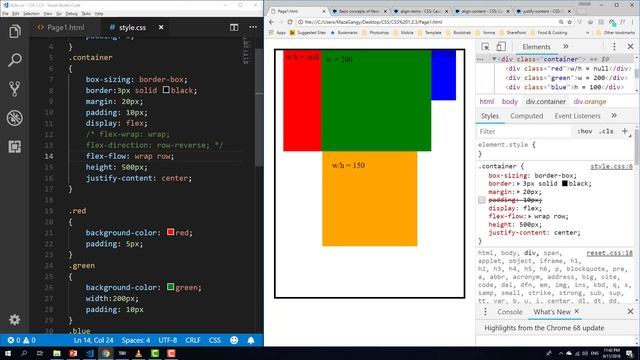Open the style.css:6 source link
The image size is (640, 360).
(611, 167)
